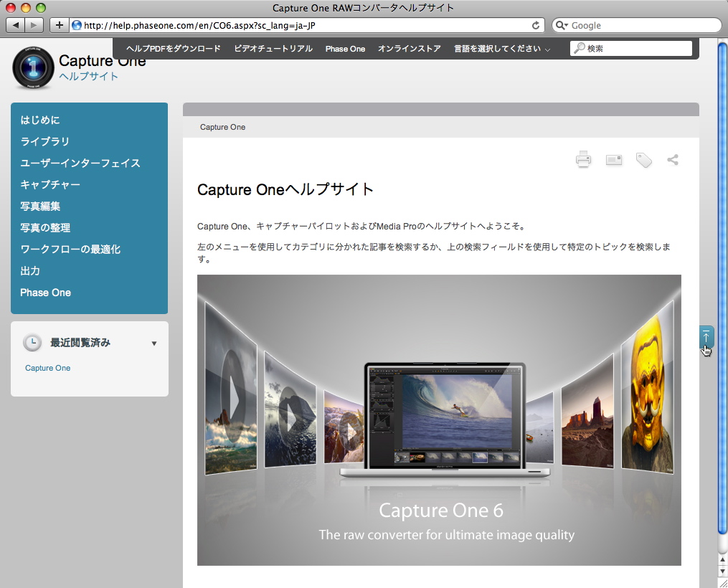The image size is (728, 588).
Task: Select Phase One in the top navigation
Action: pyautogui.click(x=345, y=48)
